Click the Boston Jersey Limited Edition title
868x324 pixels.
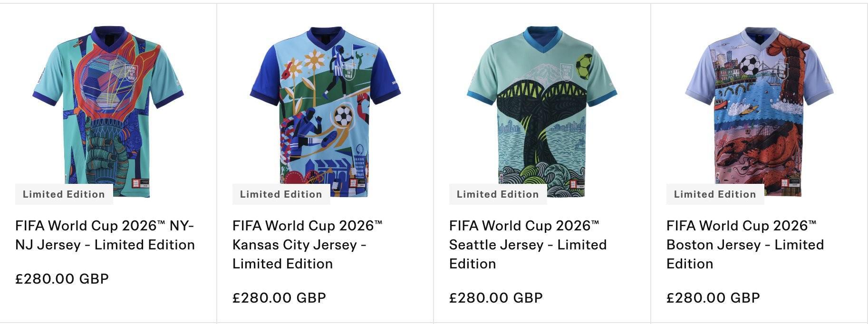coord(745,245)
